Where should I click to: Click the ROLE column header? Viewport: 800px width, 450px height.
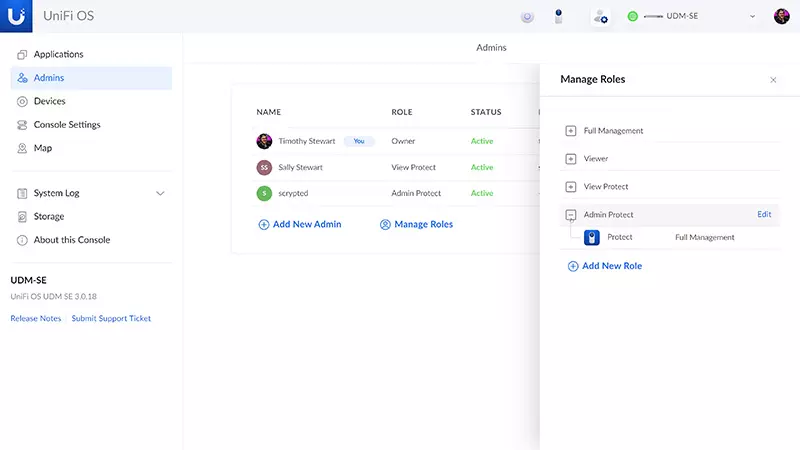tap(402, 112)
